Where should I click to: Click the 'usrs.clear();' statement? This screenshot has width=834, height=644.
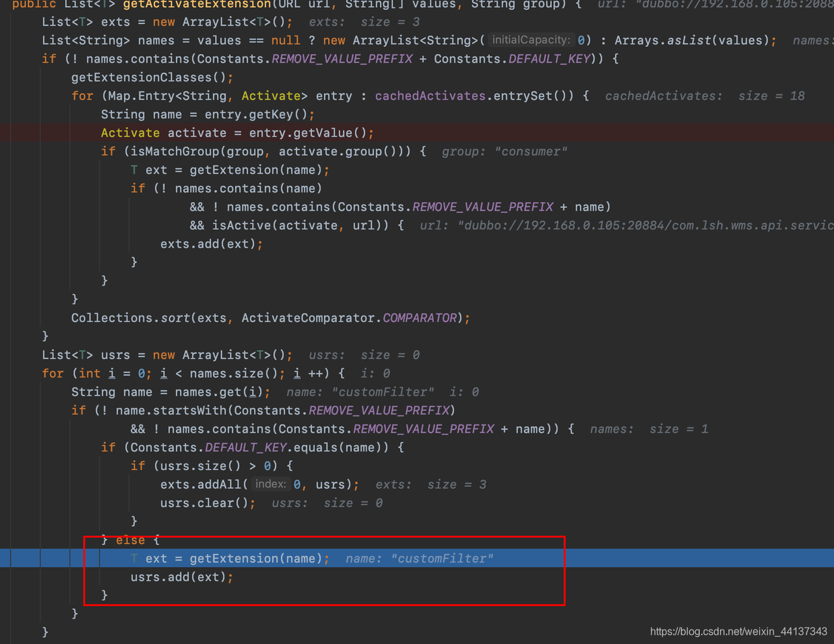[208, 503]
